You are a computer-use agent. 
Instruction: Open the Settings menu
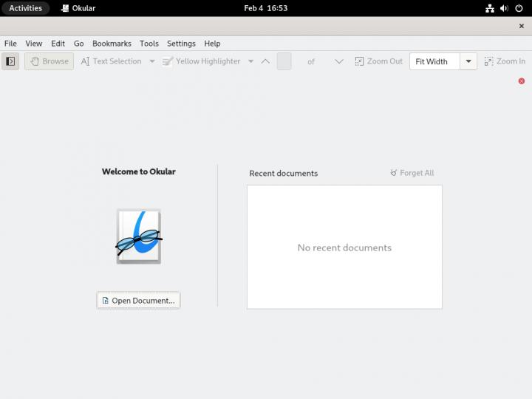181,44
